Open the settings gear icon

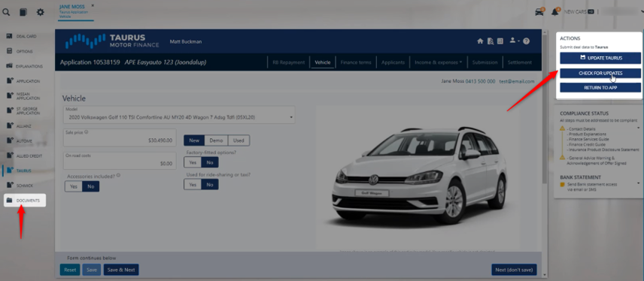(x=41, y=12)
